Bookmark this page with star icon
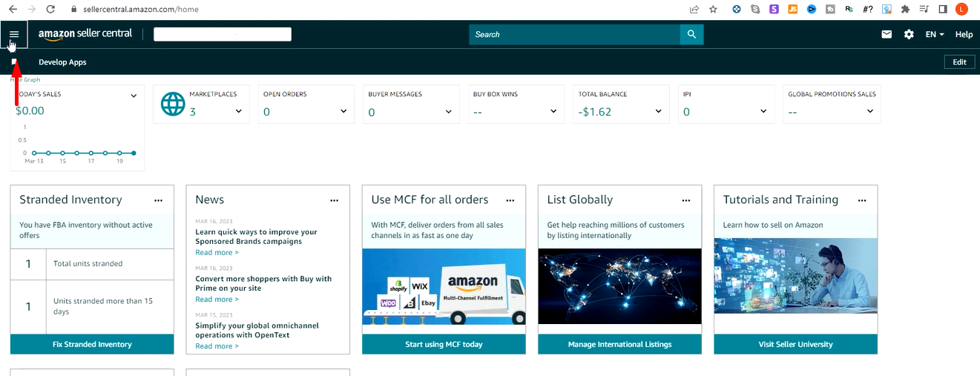The image size is (980, 376). point(713,10)
